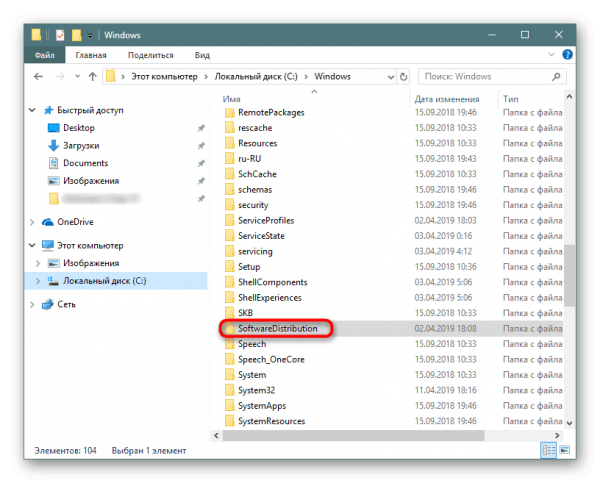The image size is (600, 483).
Task: Switch to the Поделиться ribbon tab
Action: click(x=150, y=55)
